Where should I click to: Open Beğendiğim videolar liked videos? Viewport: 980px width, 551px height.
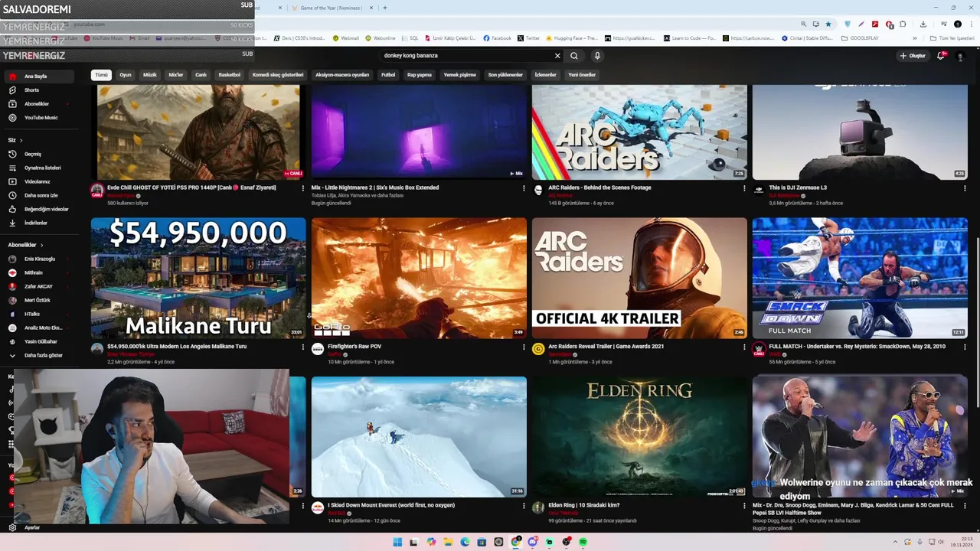(x=46, y=209)
